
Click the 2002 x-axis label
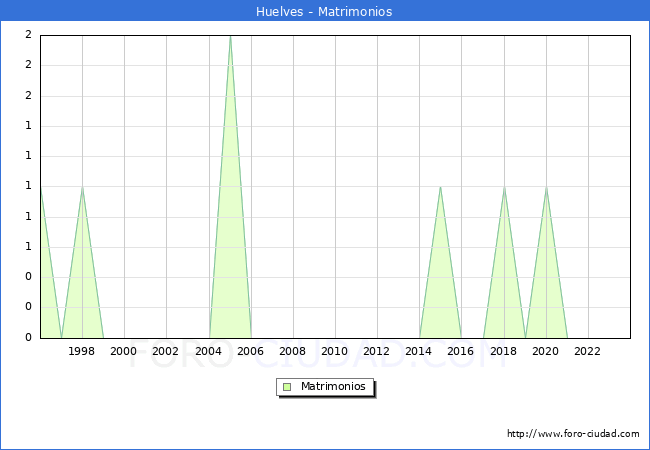pyautogui.click(x=165, y=351)
